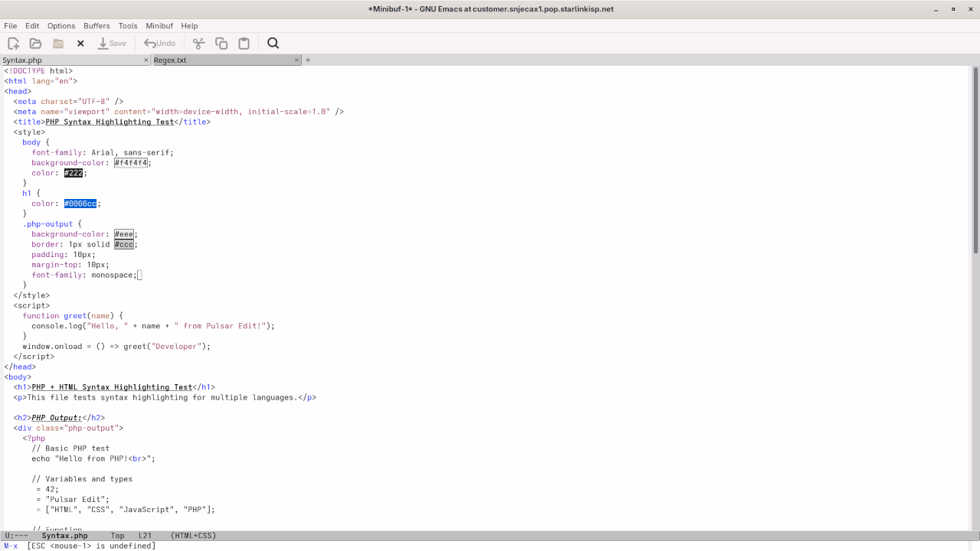
Task: Click the function greet(name) line
Action: [73, 315]
